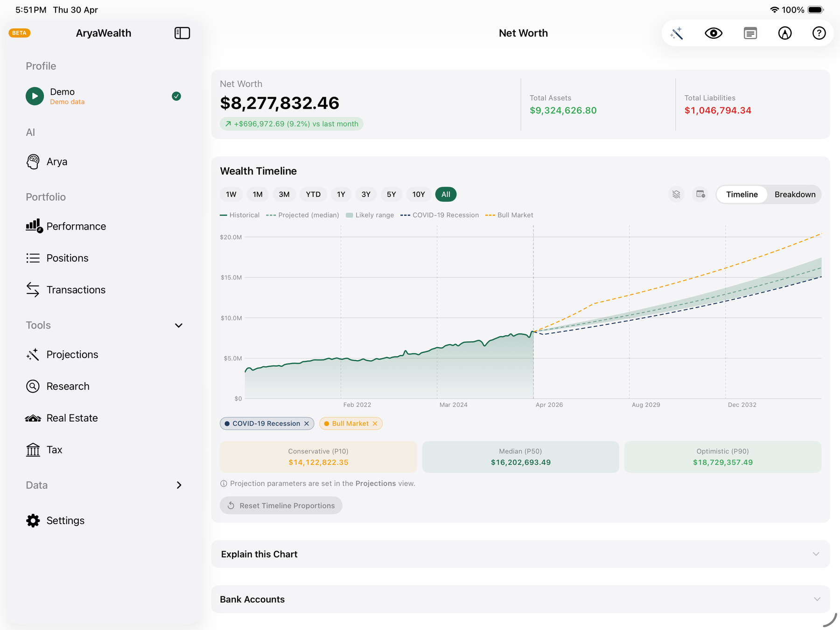The image size is (840, 630).
Task: Expand the Explain this Chart section
Action: (520, 554)
